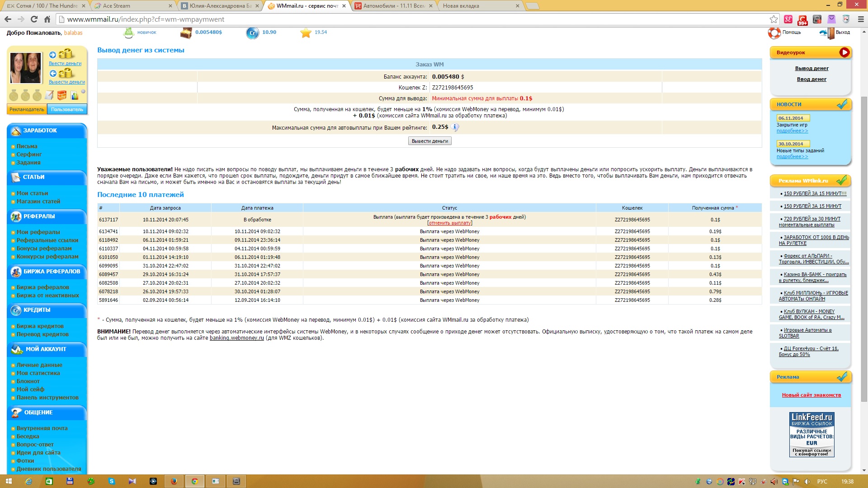Open the purple shopping bag extension
Viewport: 868px width, 488px height.
pyautogui.click(x=831, y=19)
